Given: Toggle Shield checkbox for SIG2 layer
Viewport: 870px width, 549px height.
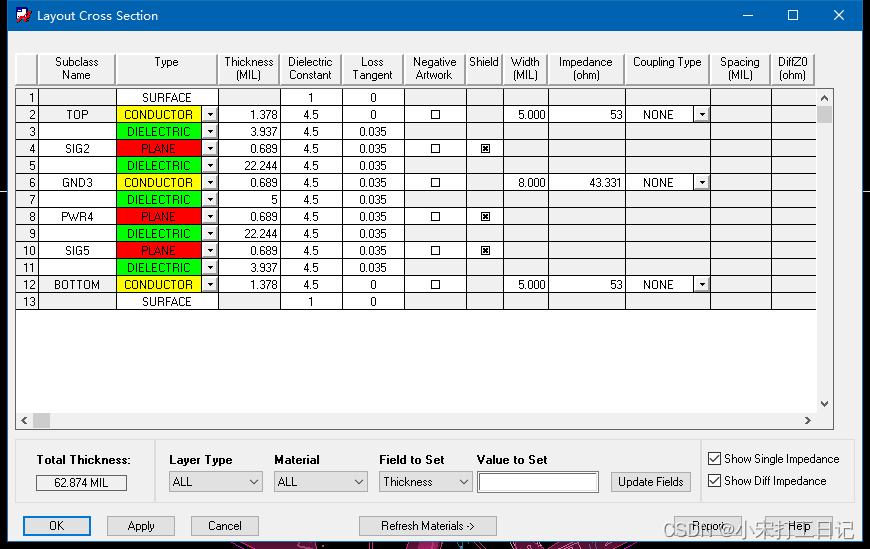Looking at the screenshot, I should [485, 149].
